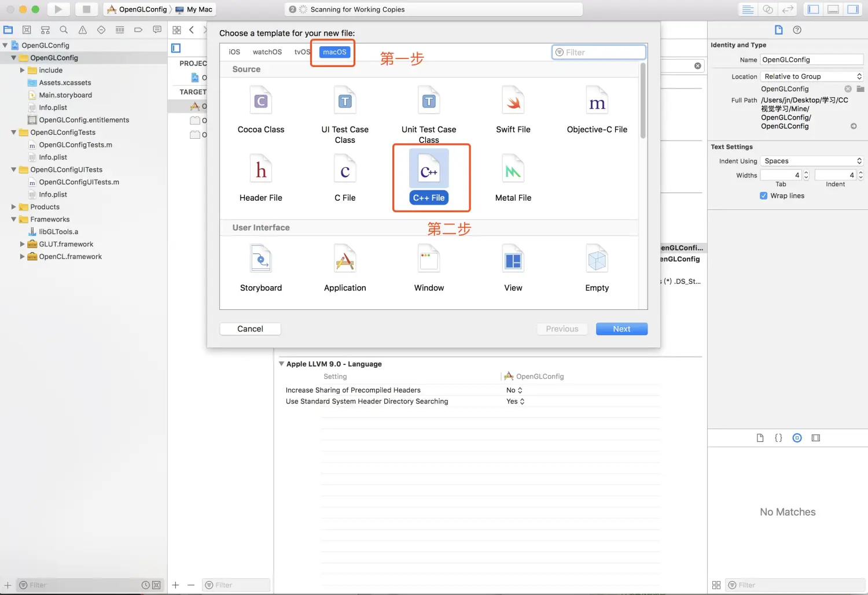Show the Quick Help inspector
The image size is (868, 595).
(797, 30)
